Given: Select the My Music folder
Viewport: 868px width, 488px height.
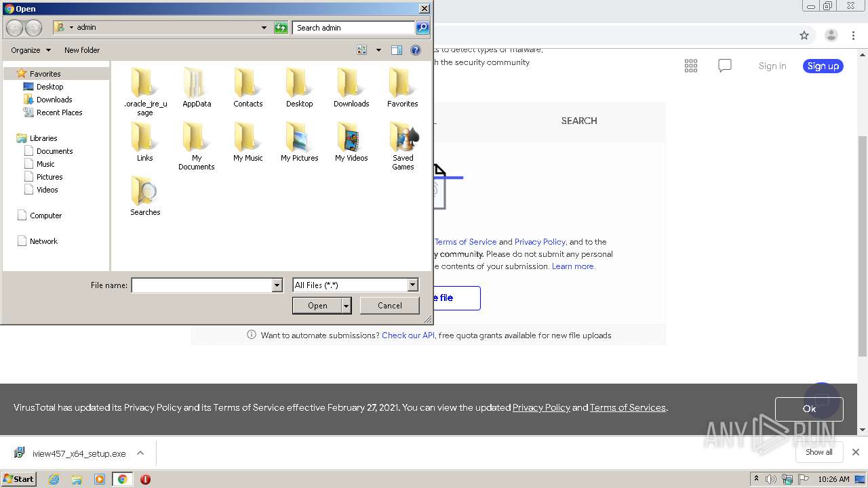Looking at the screenshot, I should point(248,142).
